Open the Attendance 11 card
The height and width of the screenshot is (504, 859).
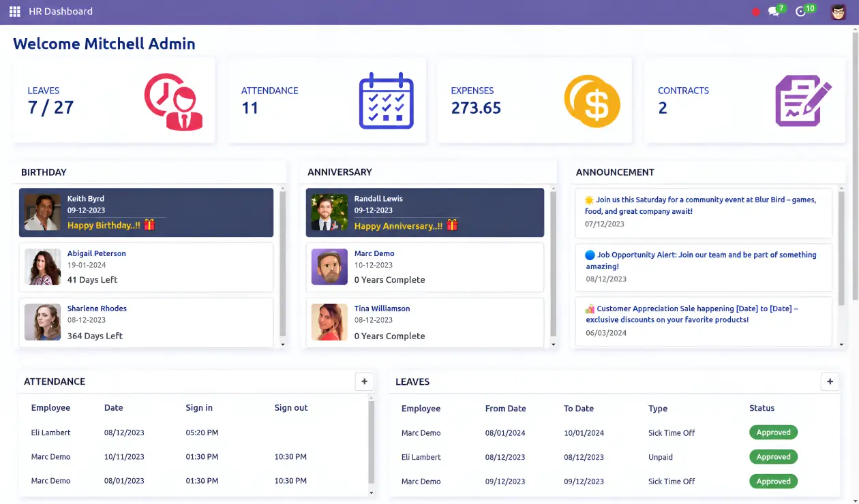pos(327,100)
